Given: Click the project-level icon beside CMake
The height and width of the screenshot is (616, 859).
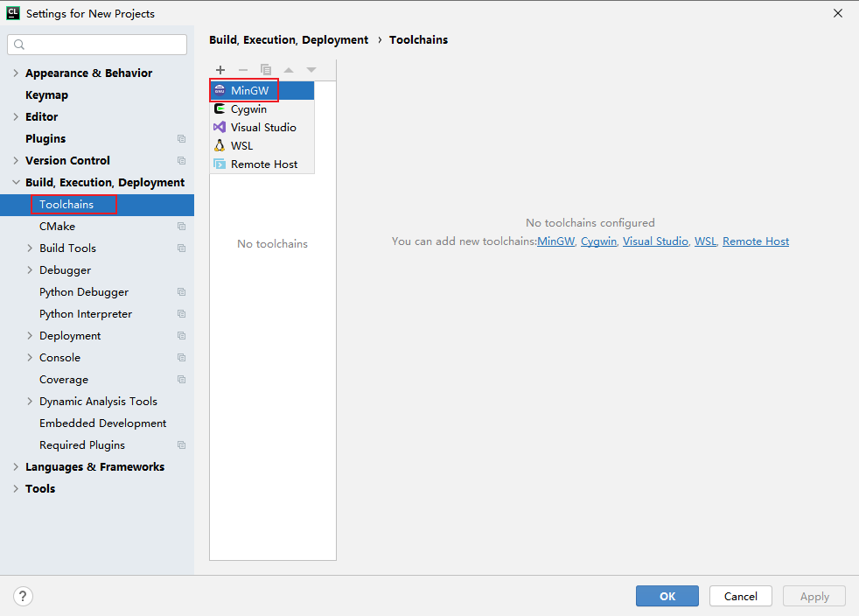Looking at the screenshot, I should [x=181, y=227].
